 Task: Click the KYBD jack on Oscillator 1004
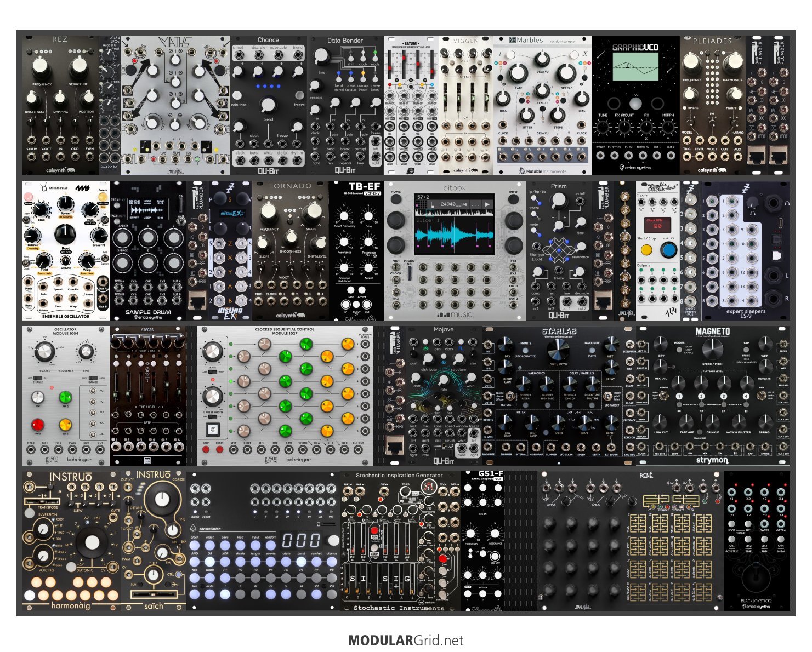[31, 450]
